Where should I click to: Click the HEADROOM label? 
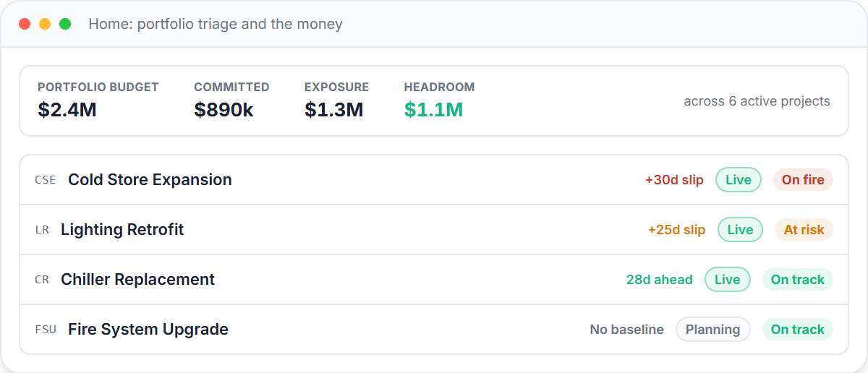point(439,87)
